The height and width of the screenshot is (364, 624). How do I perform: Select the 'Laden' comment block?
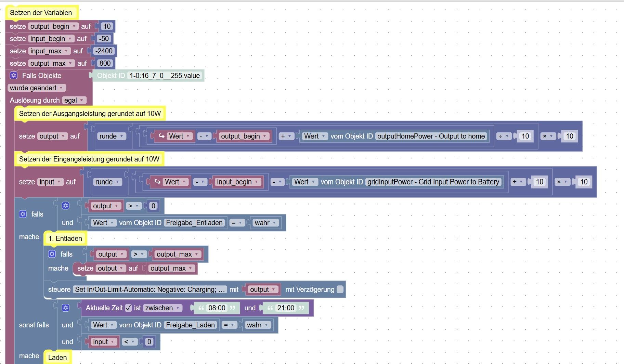[x=57, y=357]
